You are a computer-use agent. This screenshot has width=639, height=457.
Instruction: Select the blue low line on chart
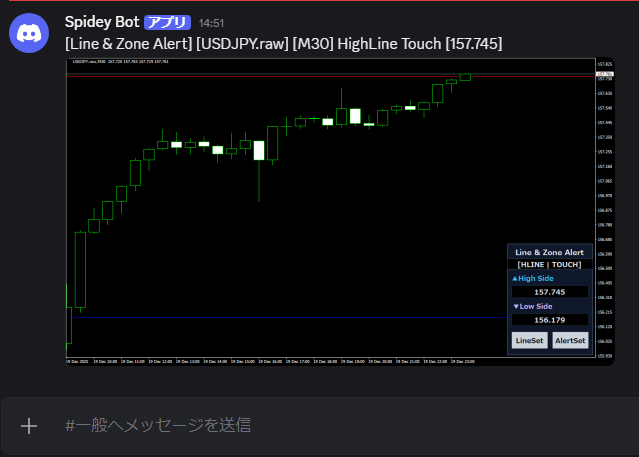(x=289, y=317)
